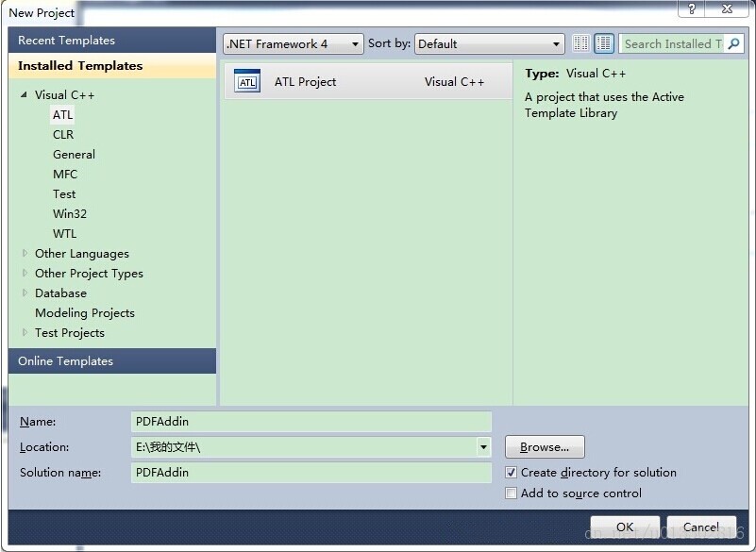The width and height of the screenshot is (756, 552).
Task: Enable Add to source control checkbox
Action: tap(511, 493)
